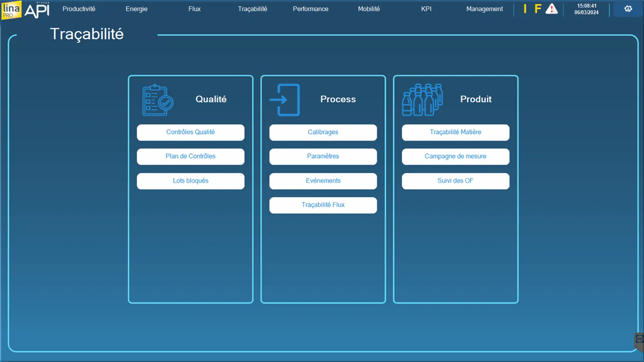Open the Productivité menu
This screenshot has width=644, height=362.
[x=79, y=9]
